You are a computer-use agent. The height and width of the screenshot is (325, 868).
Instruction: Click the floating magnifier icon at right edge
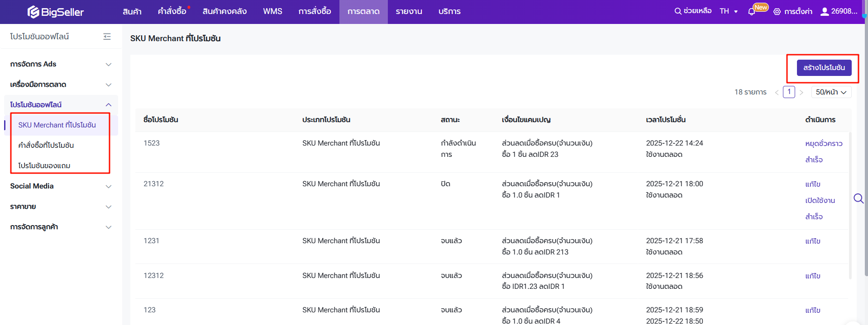pyautogui.click(x=858, y=198)
